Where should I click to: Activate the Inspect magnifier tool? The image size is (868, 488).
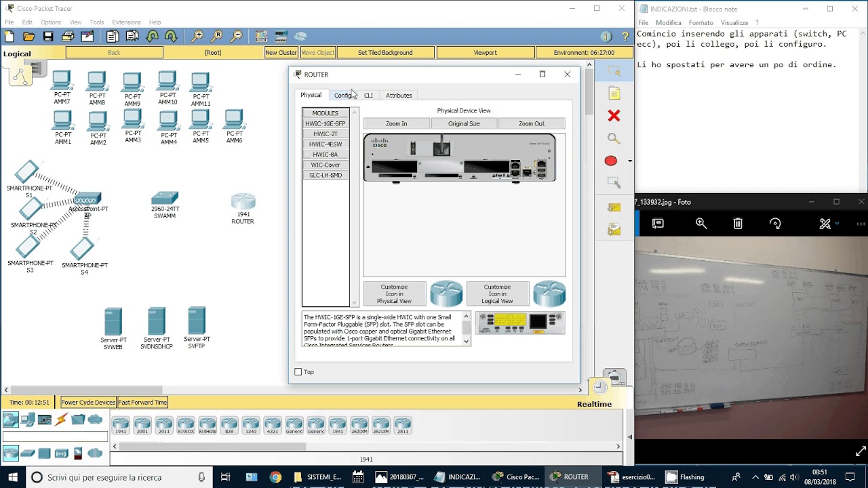tap(614, 139)
